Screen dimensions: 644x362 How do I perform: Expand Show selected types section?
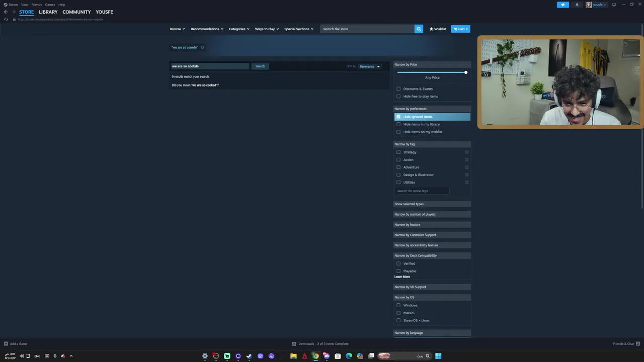pyautogui.click(x=432, y=204)
